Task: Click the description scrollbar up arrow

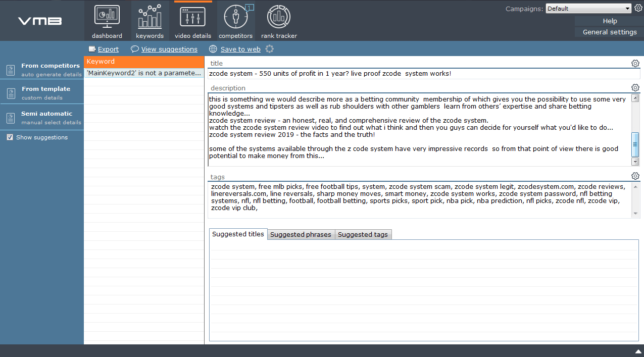Action: [635, 98]
